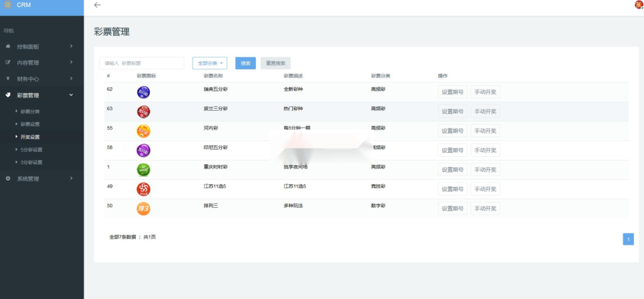
Task: Click the 江苏11选5 lottery icon
Action: click(x=143, y=189)
